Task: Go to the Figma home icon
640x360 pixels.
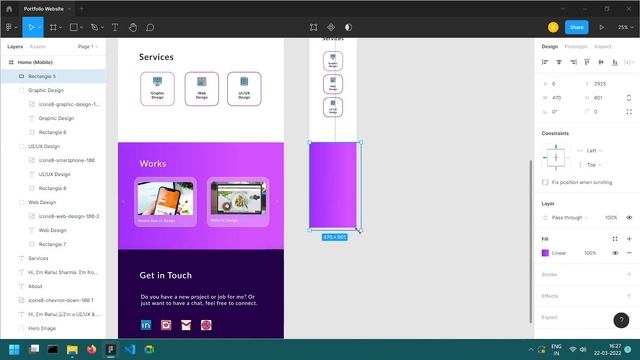Action: coord(9,9)
